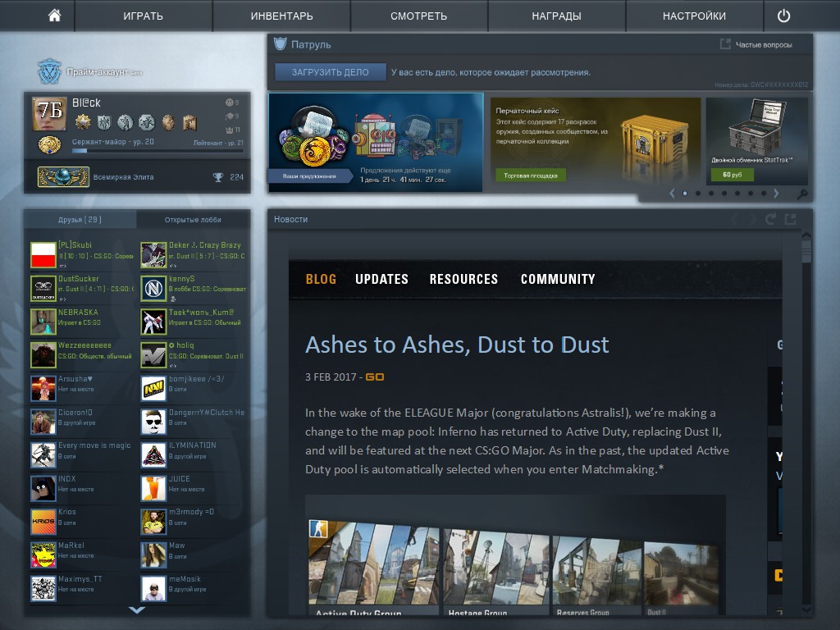The height and width of the screenshot is (630, 840).
Task: Switch to Открытые лобби tab
Action: (193, 220)
